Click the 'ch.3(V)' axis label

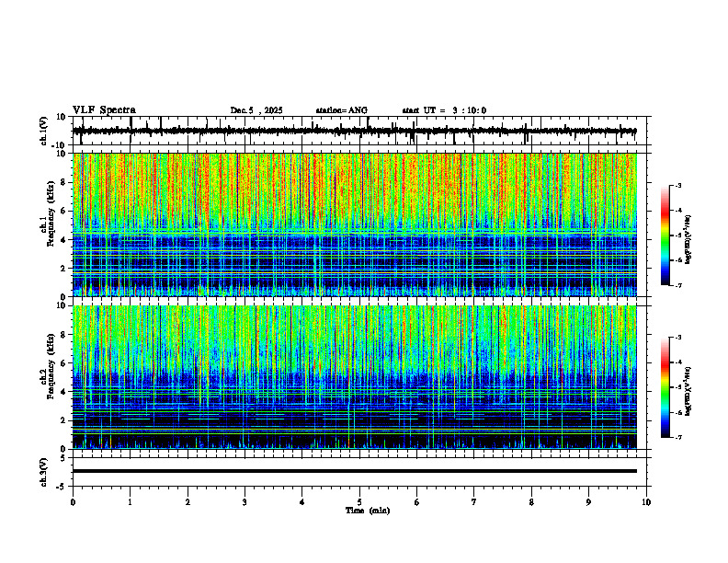click(44, 472)
